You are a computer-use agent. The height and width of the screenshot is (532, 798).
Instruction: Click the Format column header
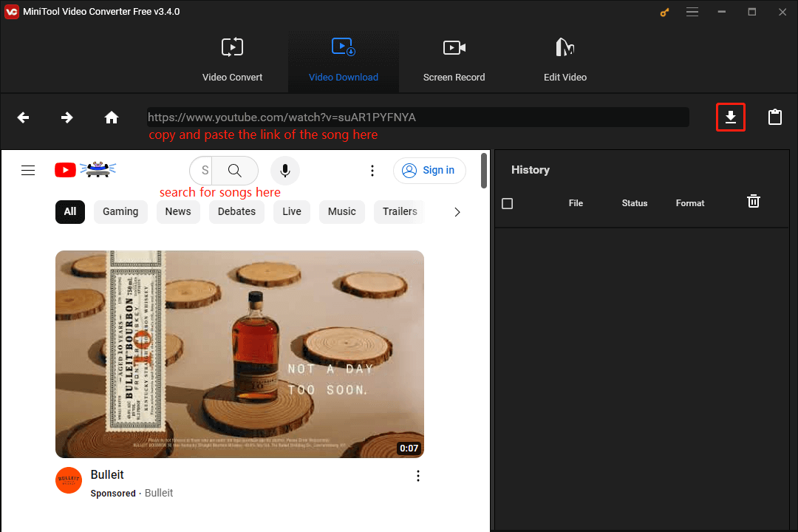pyautogui.click(x=690, y=203)
